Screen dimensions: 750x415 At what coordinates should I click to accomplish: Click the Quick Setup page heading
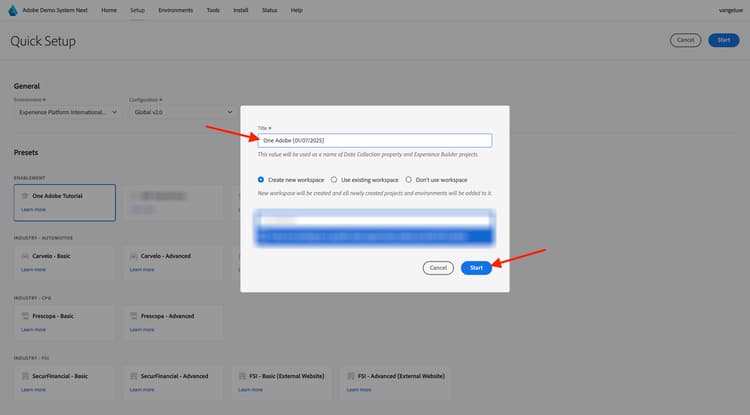[43, 41]
